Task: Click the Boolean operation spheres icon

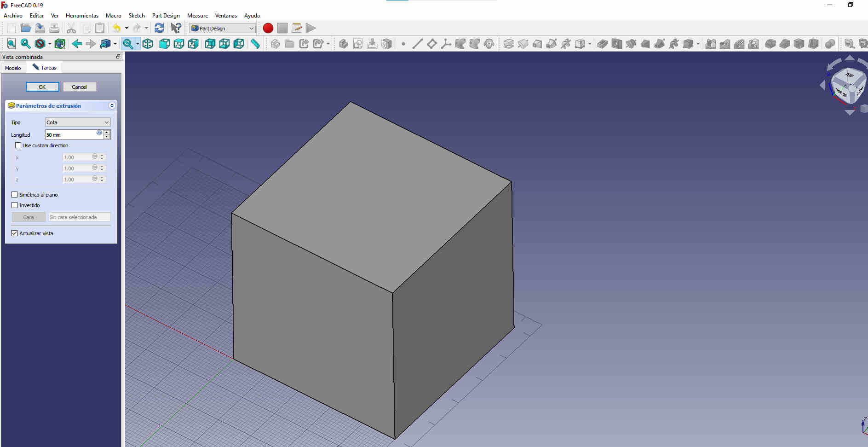Action: tap(830, 44)
